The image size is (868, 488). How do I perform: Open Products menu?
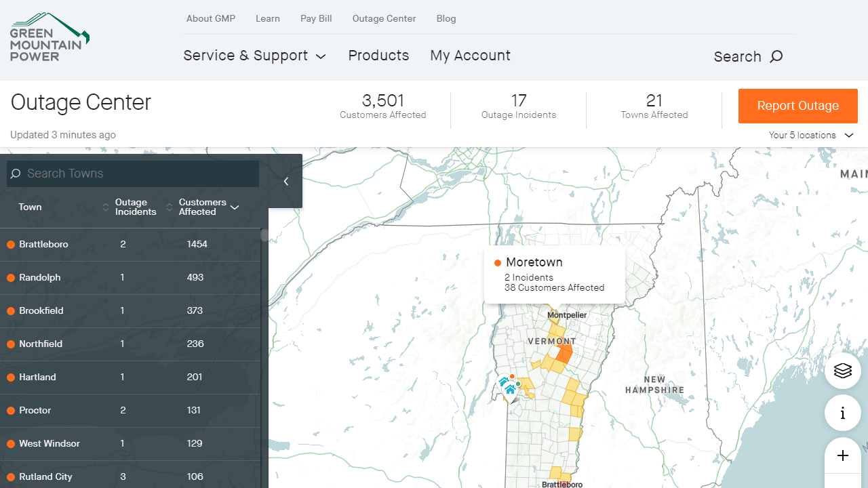click(x=378, y=56)
